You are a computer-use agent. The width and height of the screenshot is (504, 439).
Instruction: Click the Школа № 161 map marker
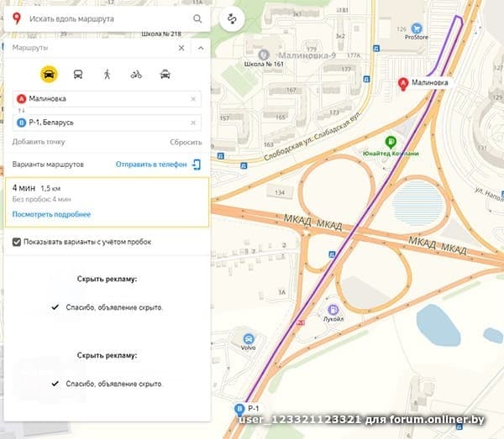tap(264, 55)
